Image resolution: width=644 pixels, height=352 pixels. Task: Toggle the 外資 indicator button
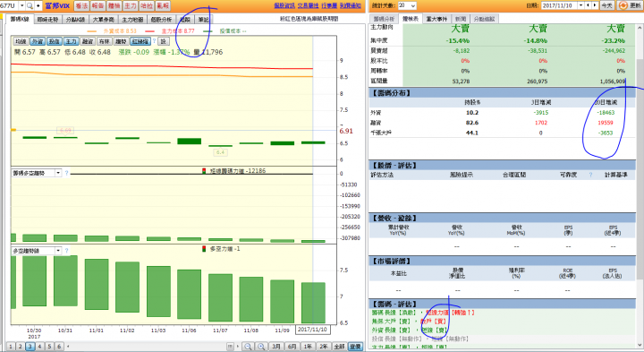coord(38,41)
